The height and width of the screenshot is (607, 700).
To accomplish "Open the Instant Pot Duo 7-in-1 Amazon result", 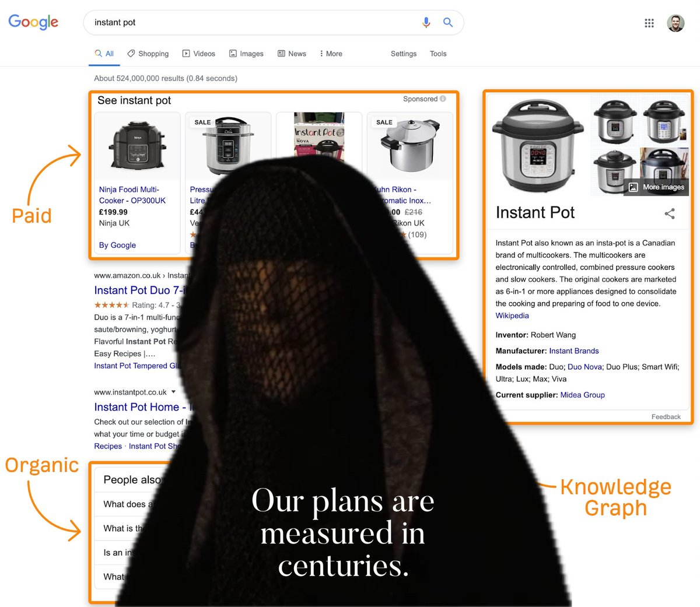I will point(140,290).
